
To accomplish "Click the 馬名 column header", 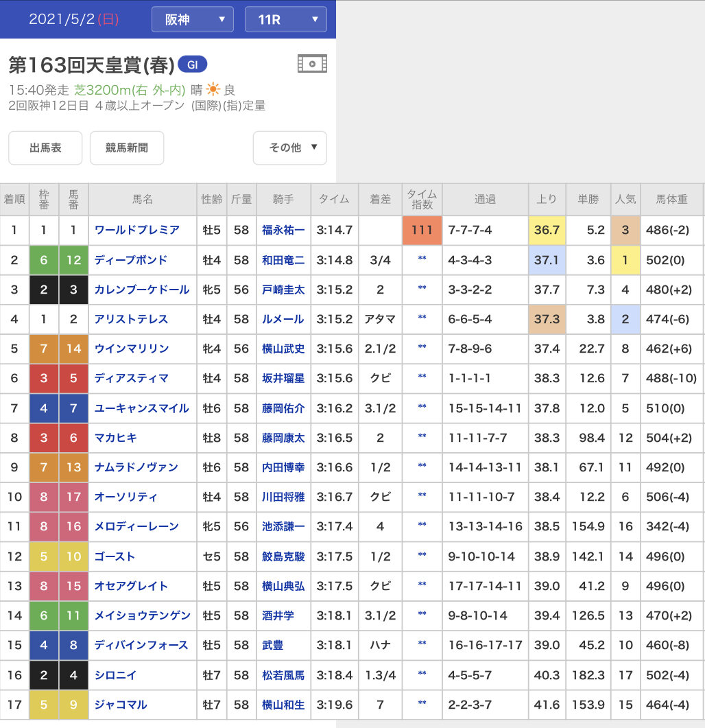I will point(143,199).
